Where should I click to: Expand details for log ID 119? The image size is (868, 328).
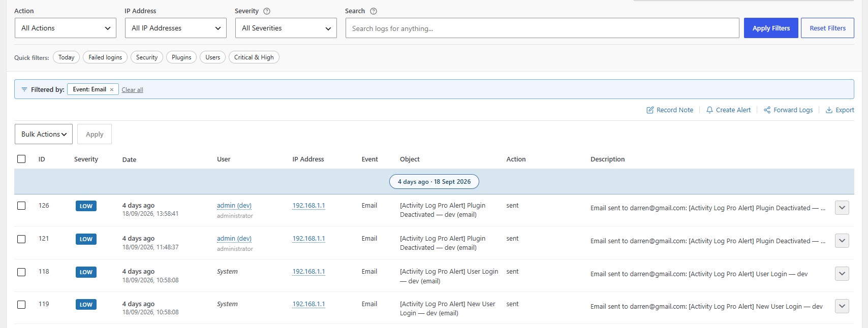coord(842,306)
